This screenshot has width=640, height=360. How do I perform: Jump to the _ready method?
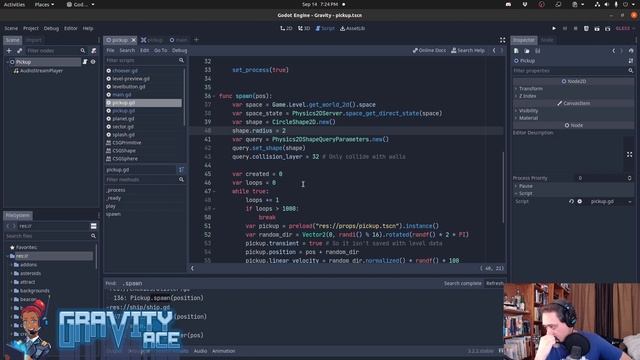[113, 198]
